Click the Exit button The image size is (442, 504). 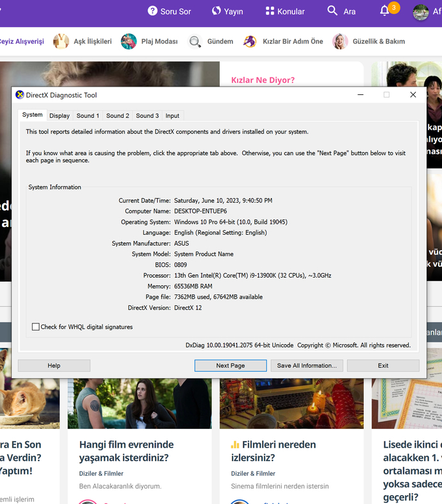click(x=383, y=365)
